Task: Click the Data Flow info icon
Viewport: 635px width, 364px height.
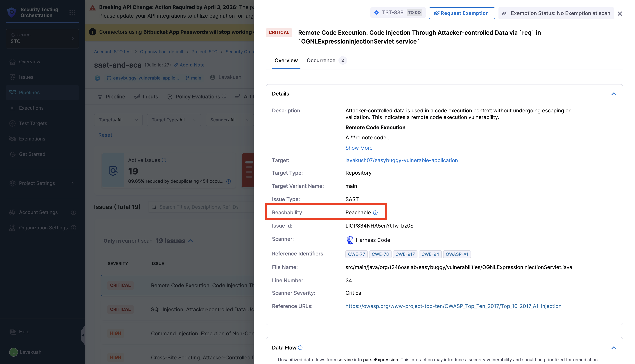Action: [x=300, y=347]
